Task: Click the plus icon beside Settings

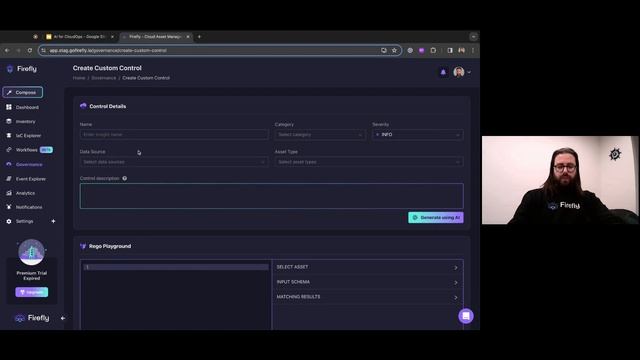Action: tap(53, 221)
